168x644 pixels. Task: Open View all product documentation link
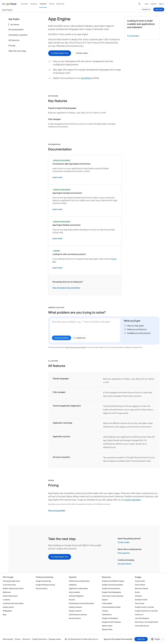(x=66, y=288)
